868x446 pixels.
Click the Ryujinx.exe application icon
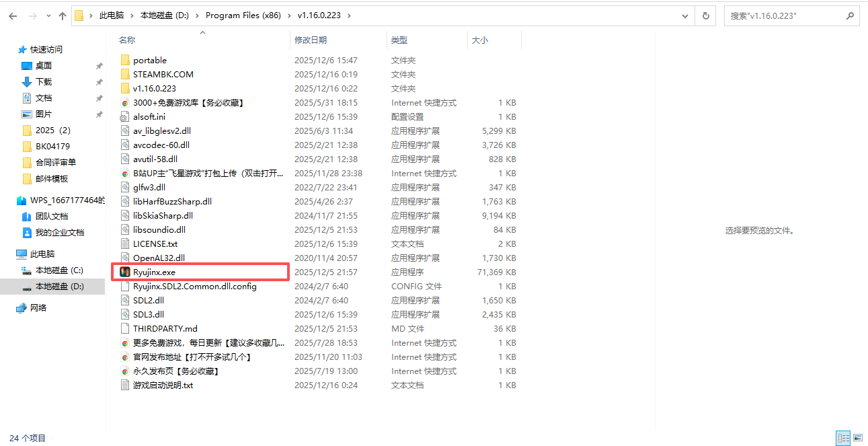tap(124, 272)
